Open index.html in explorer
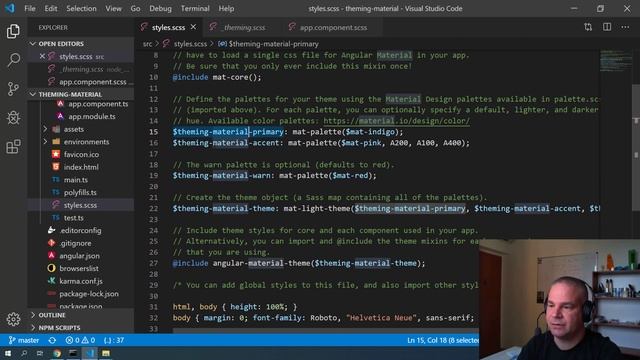640x360 pixels. coord(81,167)
